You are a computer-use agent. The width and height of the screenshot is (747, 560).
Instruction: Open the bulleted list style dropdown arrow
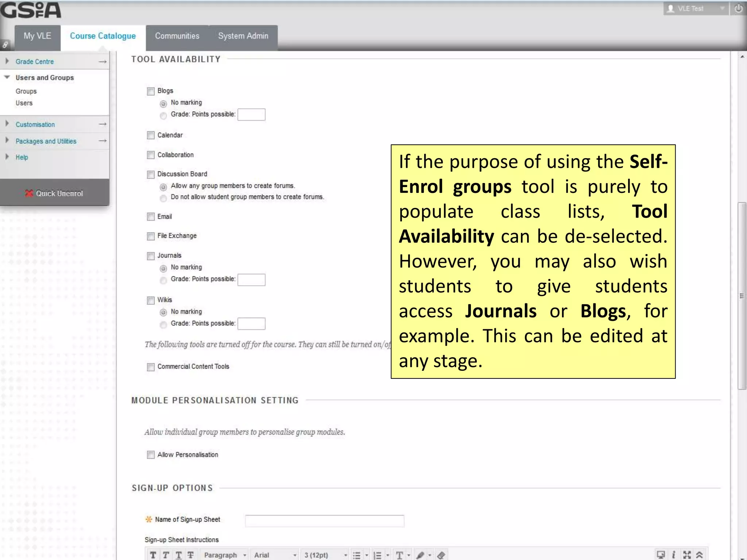(367, 555)
